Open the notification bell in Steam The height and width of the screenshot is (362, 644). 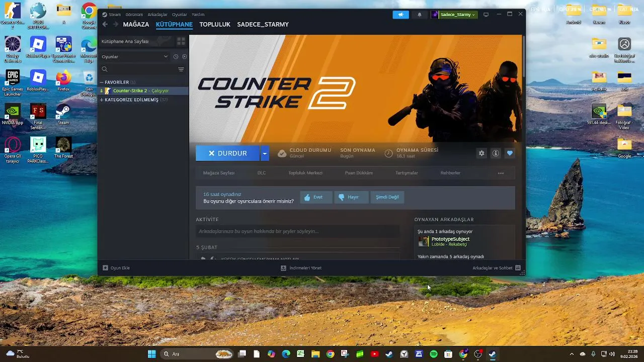(420, 15)
